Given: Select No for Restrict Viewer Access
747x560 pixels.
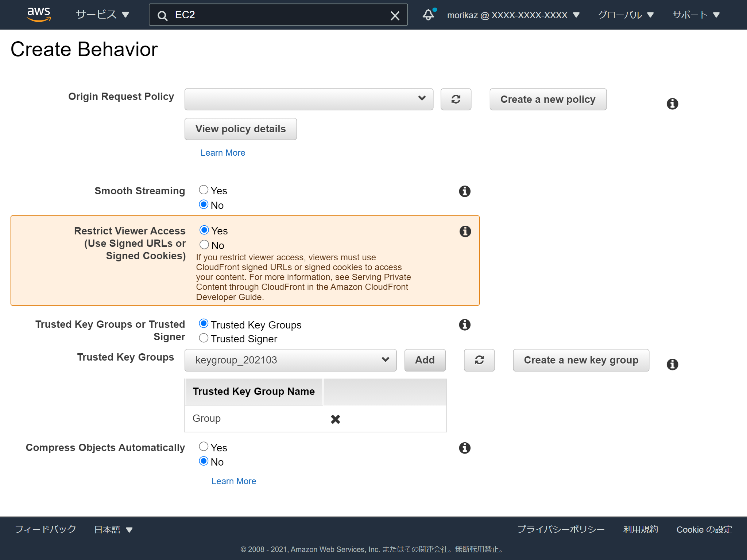Looking at the screenshot, I should (204, 244).
